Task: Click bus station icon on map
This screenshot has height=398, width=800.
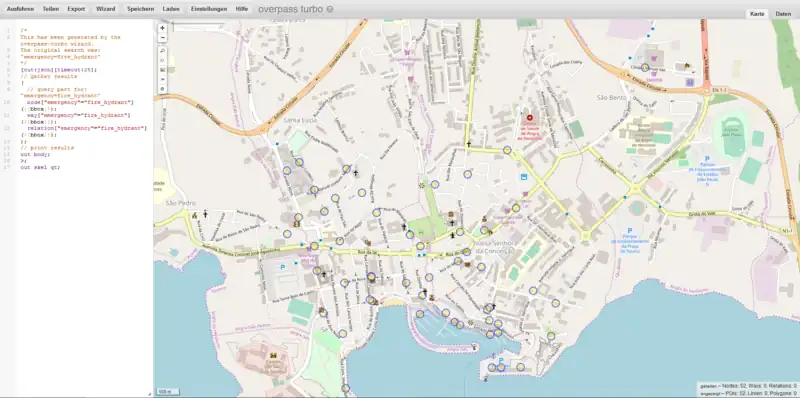Action: point(523,177)
